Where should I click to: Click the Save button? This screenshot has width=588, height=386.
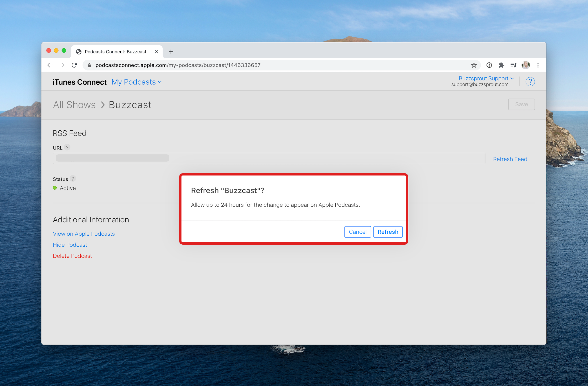pos(521,104)
